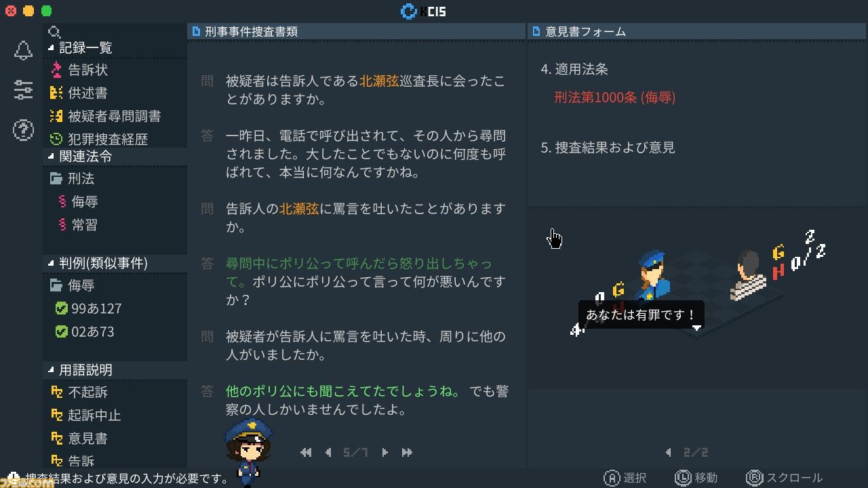Toggle the checkbox for precedent 02あ73

(x=61, y=332)
